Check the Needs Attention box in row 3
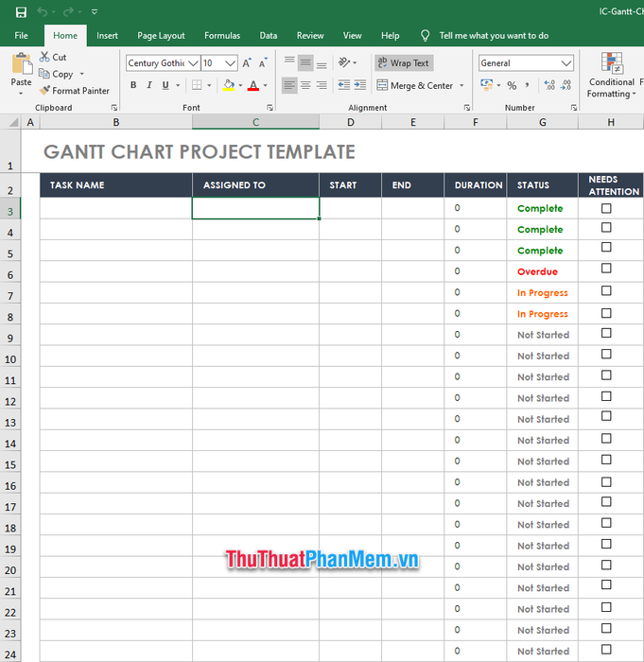This screenshot has width=644, height=662. coord(606,208)
